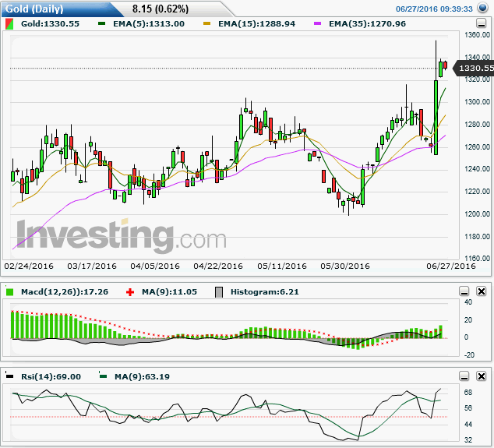Click the red/green Gold candlestick legend icon
The width and height of the screenshot is (494, 448).
click(x=9, y=24)
